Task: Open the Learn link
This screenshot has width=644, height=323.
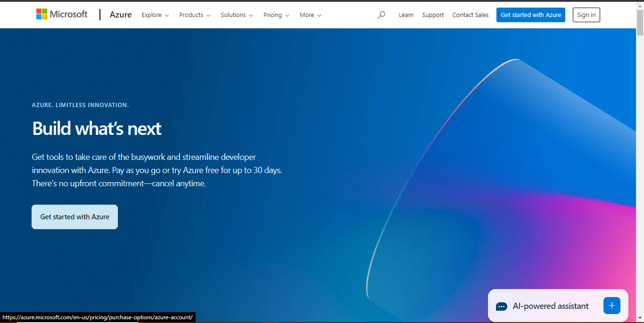Action: (406, 15)
